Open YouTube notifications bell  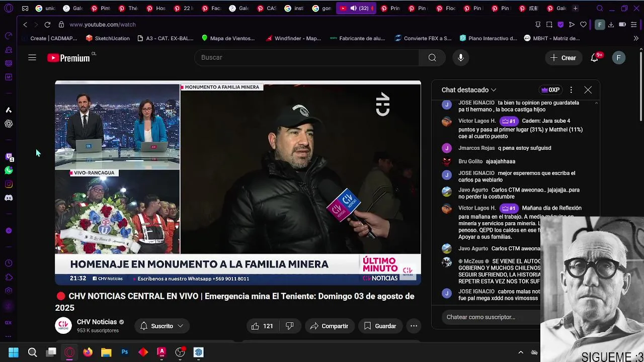pyautogui.click(x=595, y=58)
